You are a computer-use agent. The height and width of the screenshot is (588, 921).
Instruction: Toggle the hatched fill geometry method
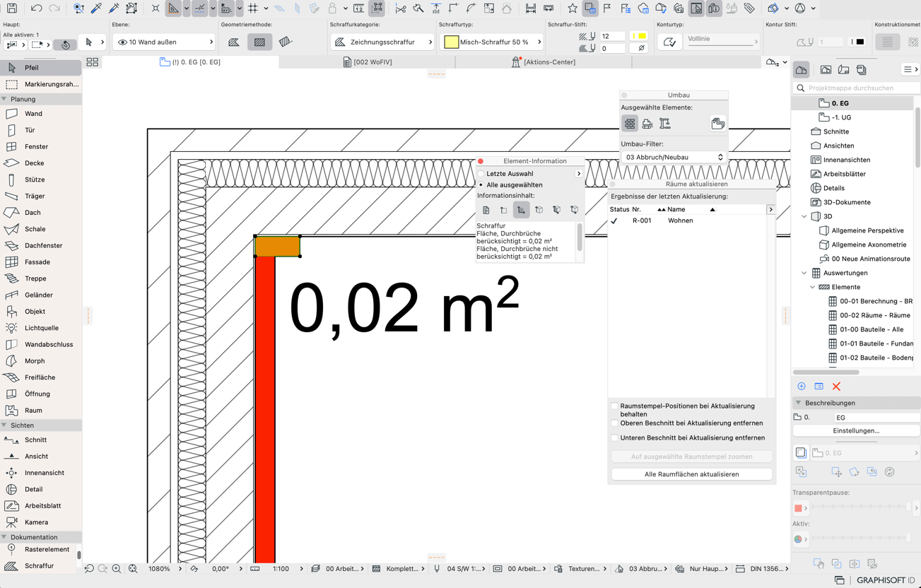pyautogui.click(x=259, y=42)
